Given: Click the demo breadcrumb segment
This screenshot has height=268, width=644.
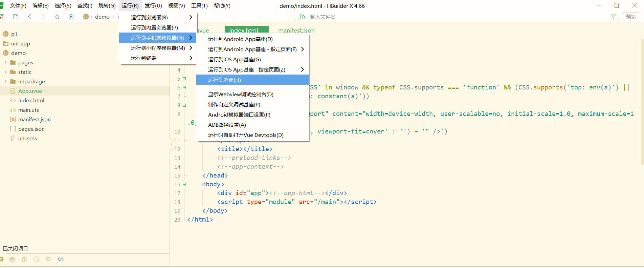Looking at the screenshot, I should click(x=102, y=17).
